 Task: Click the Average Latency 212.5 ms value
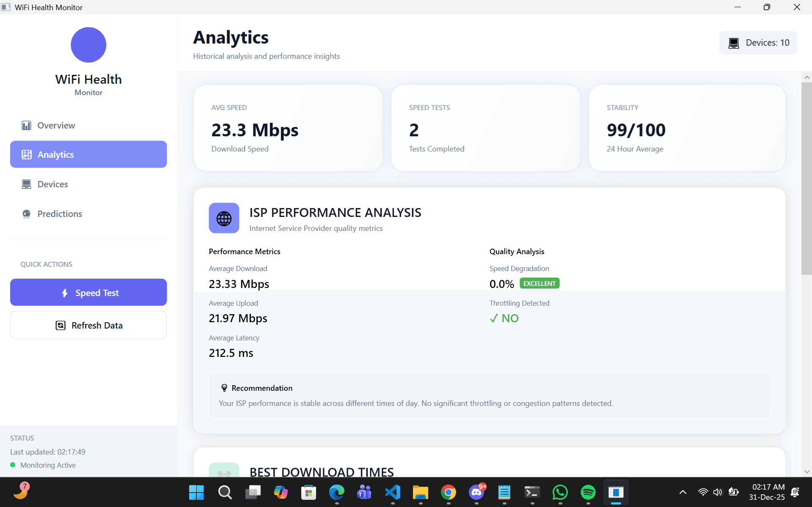(x=231, y=353)
